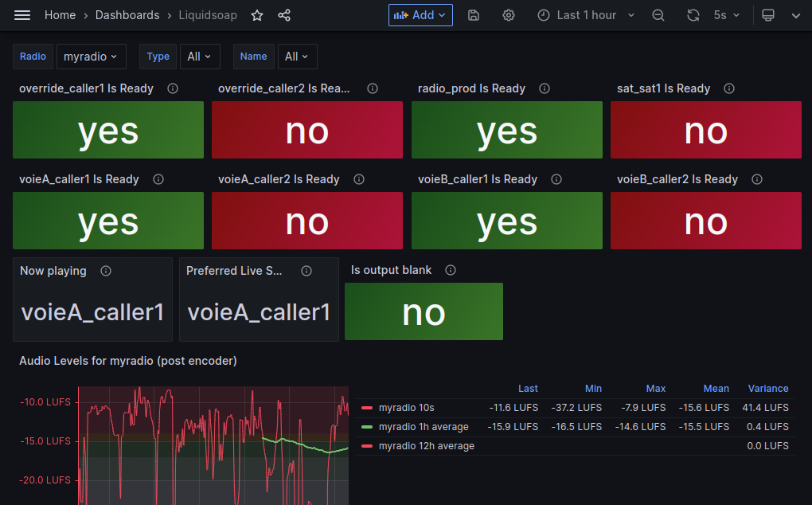Click the -37.2 LUFS Min value
Image resolution: width=812 pixels, height=505 pixels.
pyautogui.click(x=576, y=408)
